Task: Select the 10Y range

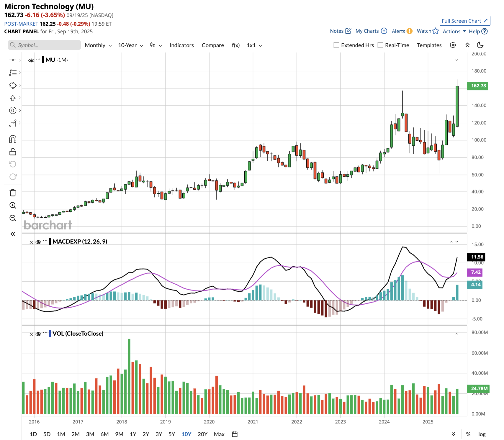Action: (x=186, y=434)
